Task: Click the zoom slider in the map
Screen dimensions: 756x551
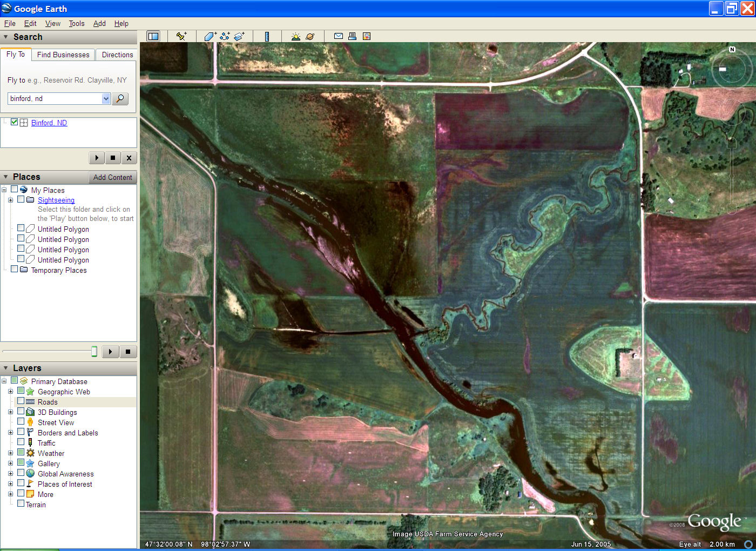Action: pyautogui.click(x=732, y=176)
